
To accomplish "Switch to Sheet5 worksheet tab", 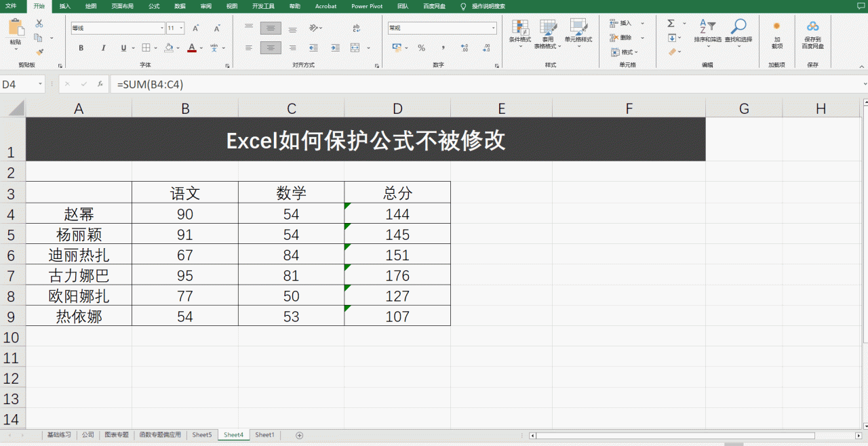I will 202,435.
